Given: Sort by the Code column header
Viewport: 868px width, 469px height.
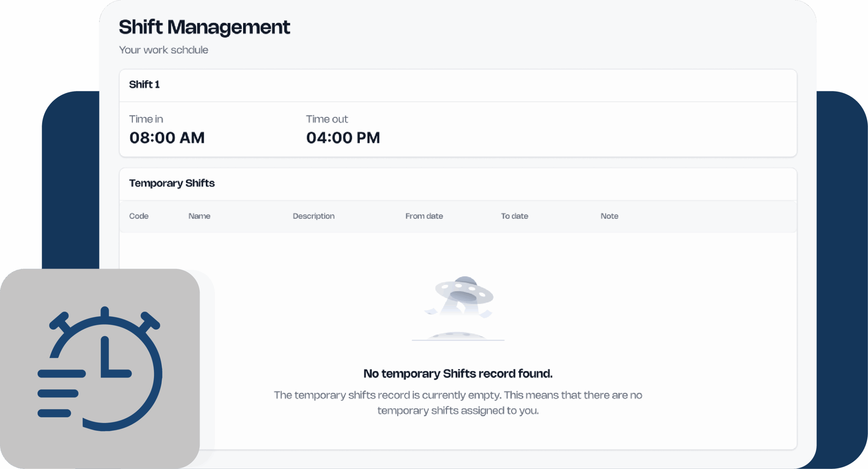Looking at the screenshot, I should 139,216.
